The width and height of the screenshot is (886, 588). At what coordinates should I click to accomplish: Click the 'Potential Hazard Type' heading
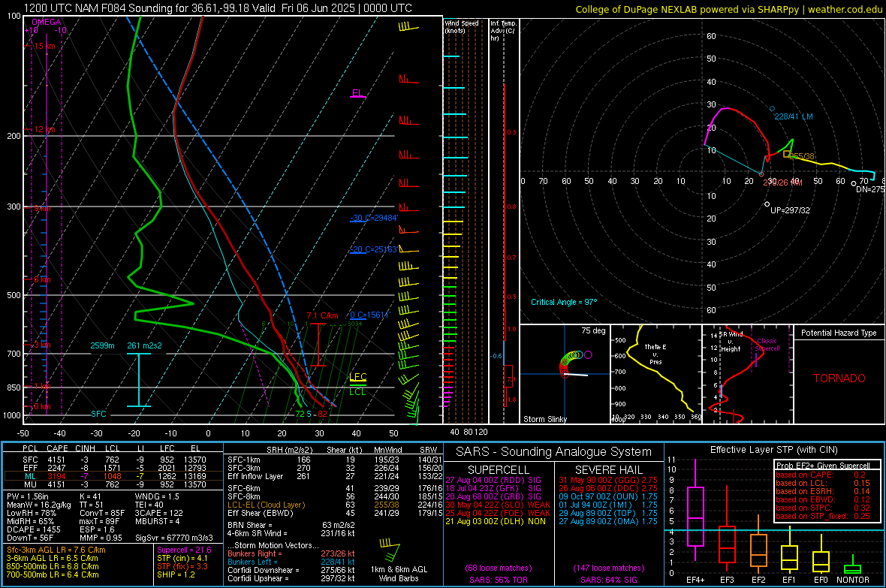point(839,333)
